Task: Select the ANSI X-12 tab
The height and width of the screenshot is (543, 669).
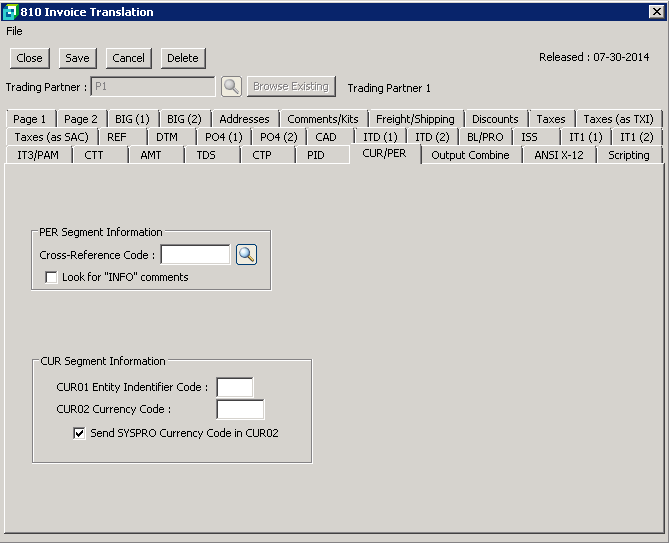Action: tap(559, 155)
